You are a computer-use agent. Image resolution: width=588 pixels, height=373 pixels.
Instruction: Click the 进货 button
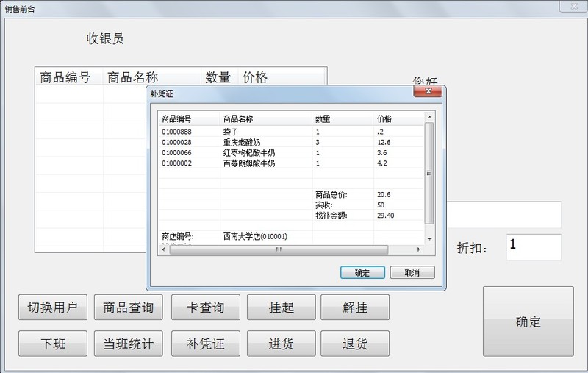pyautogui.click(x=282, y=344)
